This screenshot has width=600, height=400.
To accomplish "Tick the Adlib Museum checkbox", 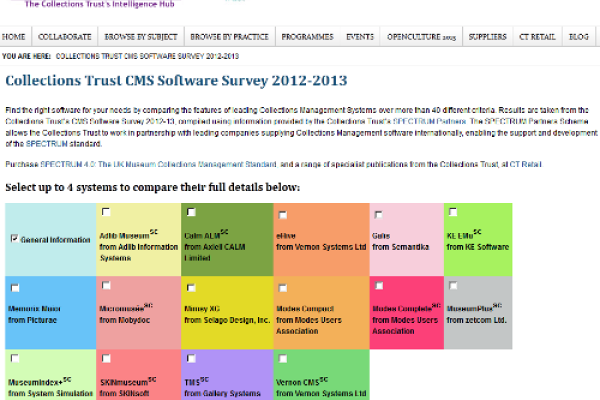I will pos(106,212).
